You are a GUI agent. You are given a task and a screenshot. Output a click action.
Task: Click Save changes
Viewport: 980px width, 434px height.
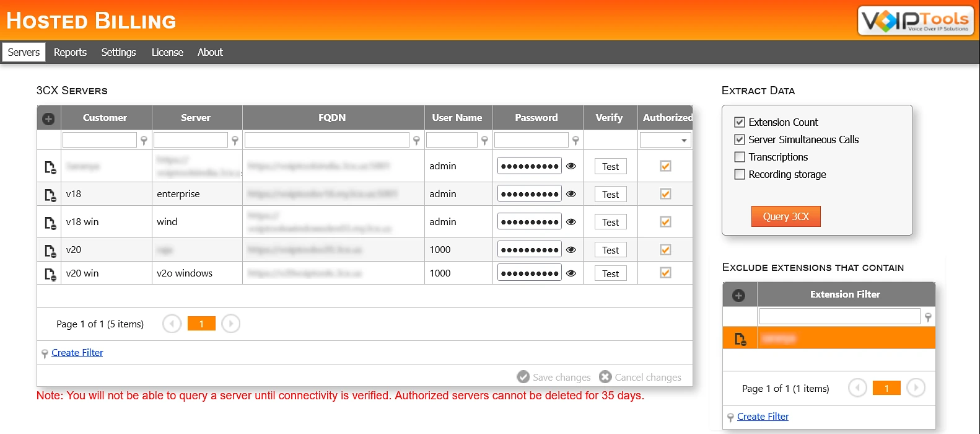(554, 377)
